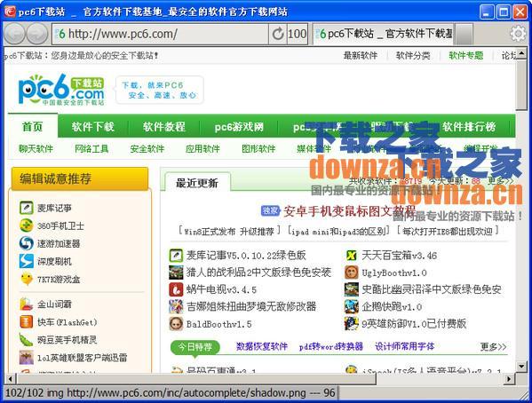Open the 图形软件 category link
532x403 pixels.
[x=258, y=148]
